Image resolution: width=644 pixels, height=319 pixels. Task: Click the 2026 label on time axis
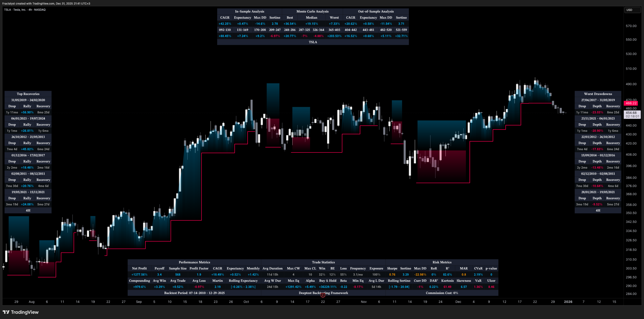(568, 302)
